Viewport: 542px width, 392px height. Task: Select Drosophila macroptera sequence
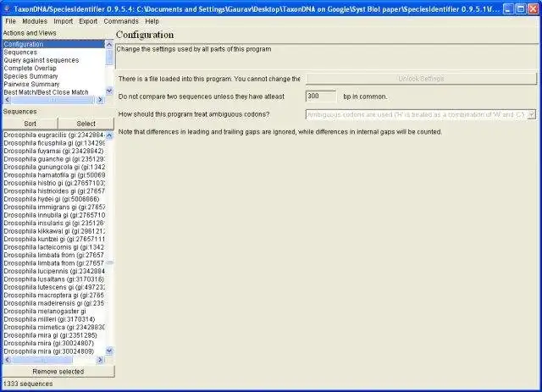53,295
